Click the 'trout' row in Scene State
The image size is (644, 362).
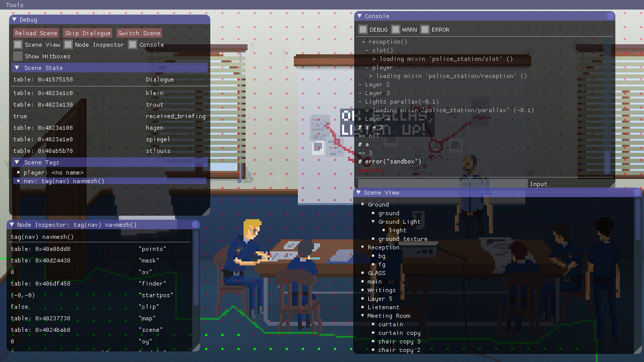(x=109, y=105)
